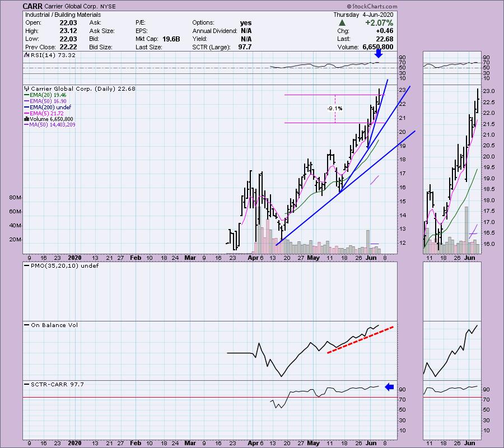Click the Open: label in quote table
Screen dimensions: 504x448
[x=33, y=23]
